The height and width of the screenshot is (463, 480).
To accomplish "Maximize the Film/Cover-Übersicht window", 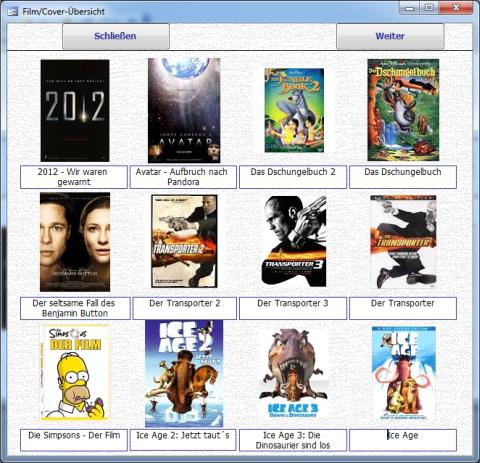I will pyautogui.click(x=429, y=8).
